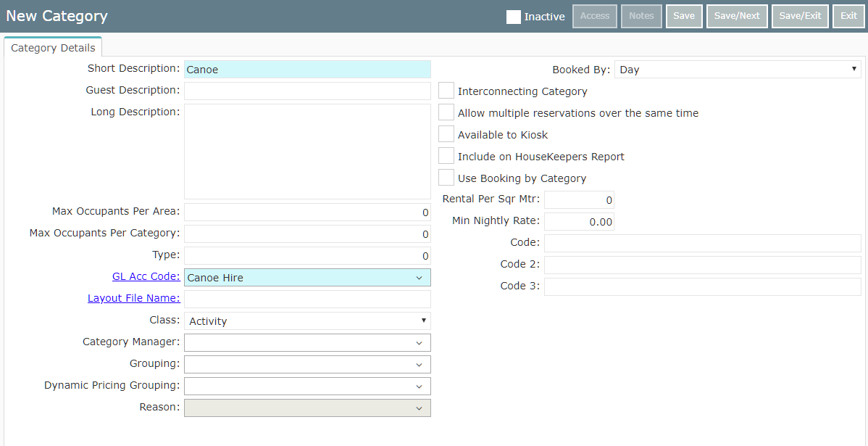Image resolution: width=868 pixels, height=446 pixels.
Task: Click the Save/Next button
Action: (737, 16)
